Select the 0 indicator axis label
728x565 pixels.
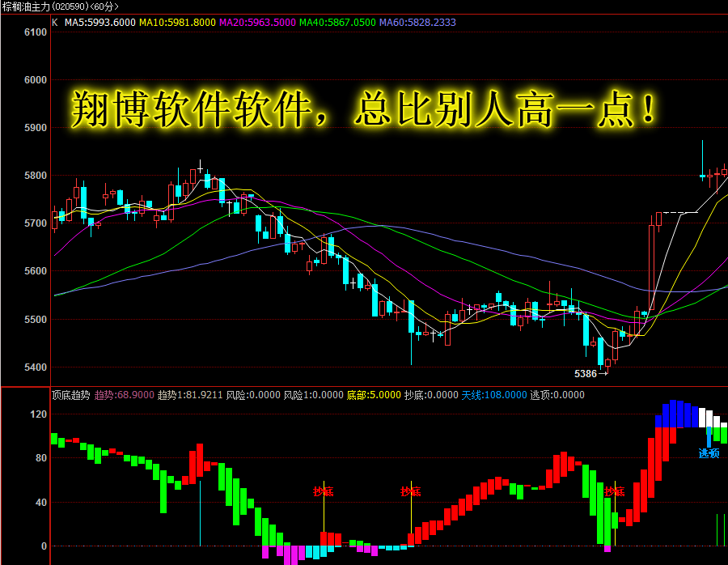click(44, 546)
